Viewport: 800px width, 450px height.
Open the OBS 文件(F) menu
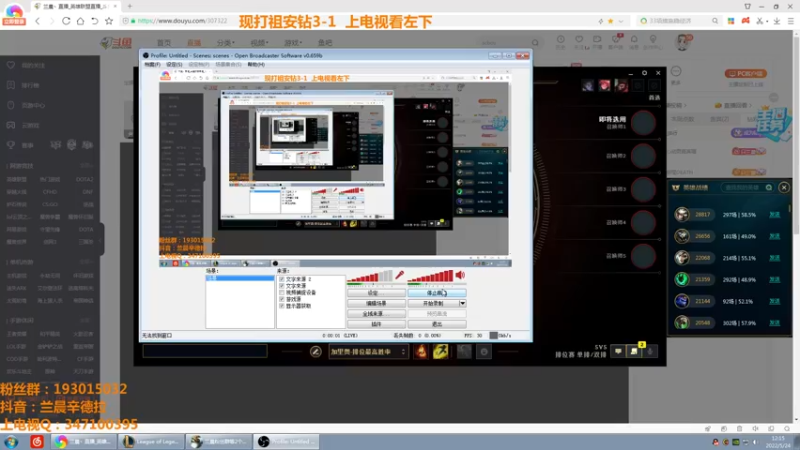152,65
